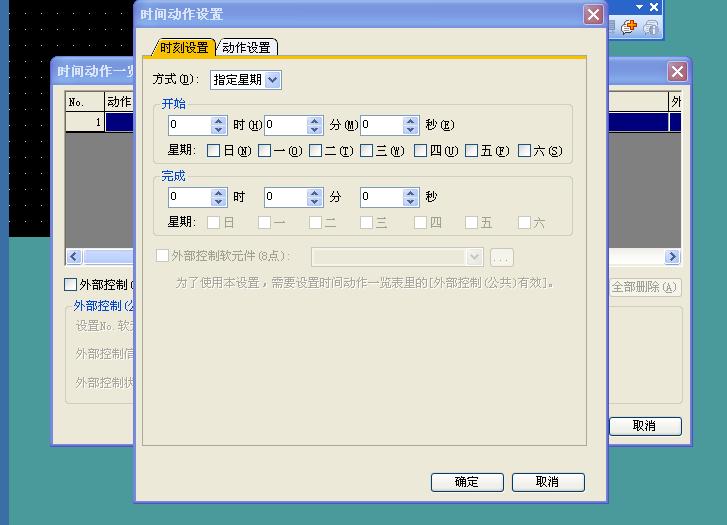Click the comment info icon in top toolbar
This screenshot has width=727, height=525.
point(651,27)
